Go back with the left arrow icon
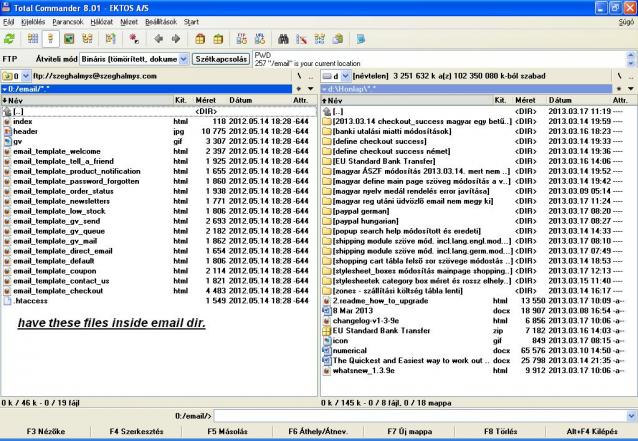638x441 pixels. [x=158, y=39]
